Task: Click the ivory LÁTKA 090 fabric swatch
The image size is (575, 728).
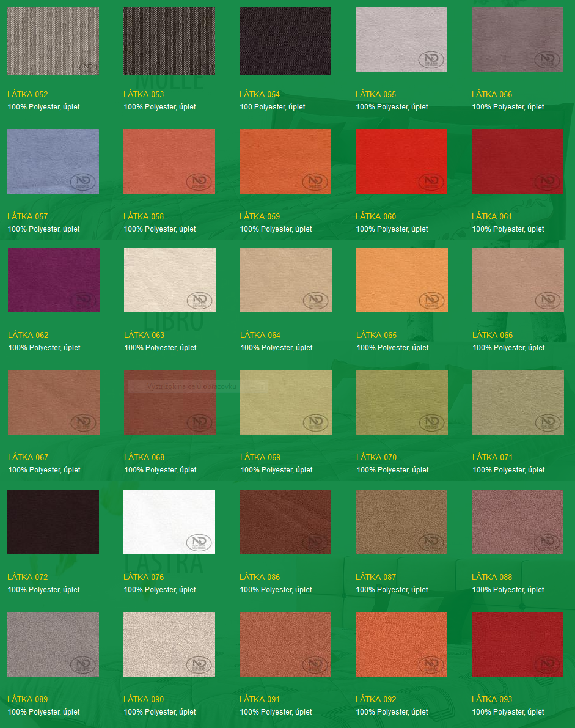Action: tap(169, 644)
